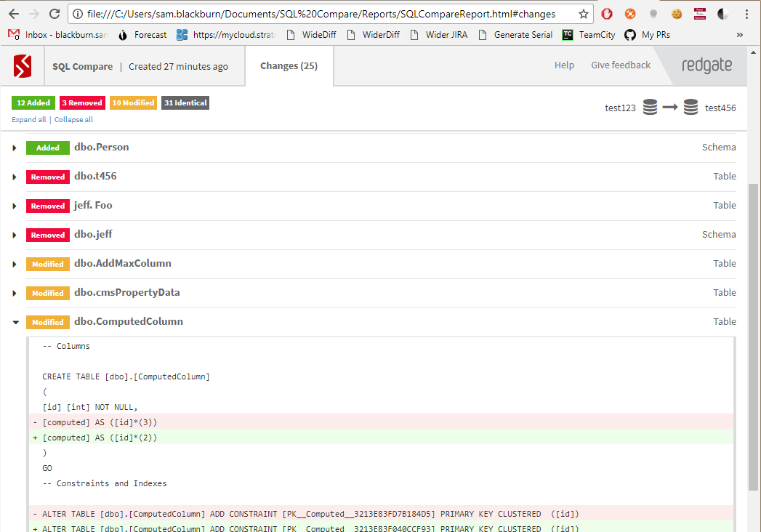Click the dbo.t456 object name
This screenshot has height=532, width=761.
point(95,176)
